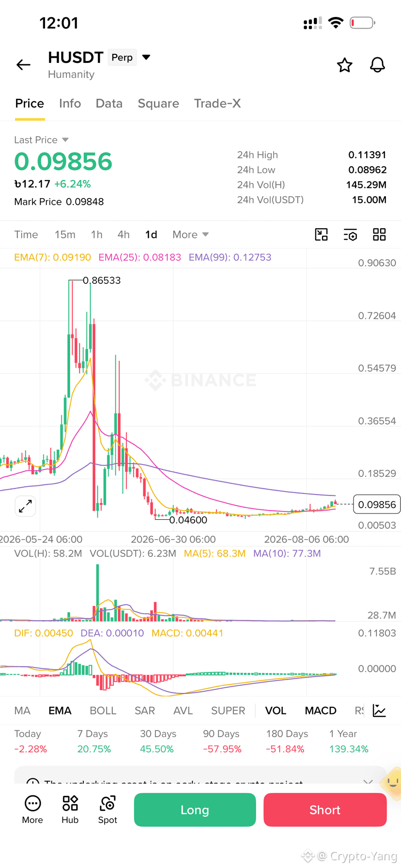Tap the back arrow
The height and width of the screenshot is (868, 401).
coord(23,64)
